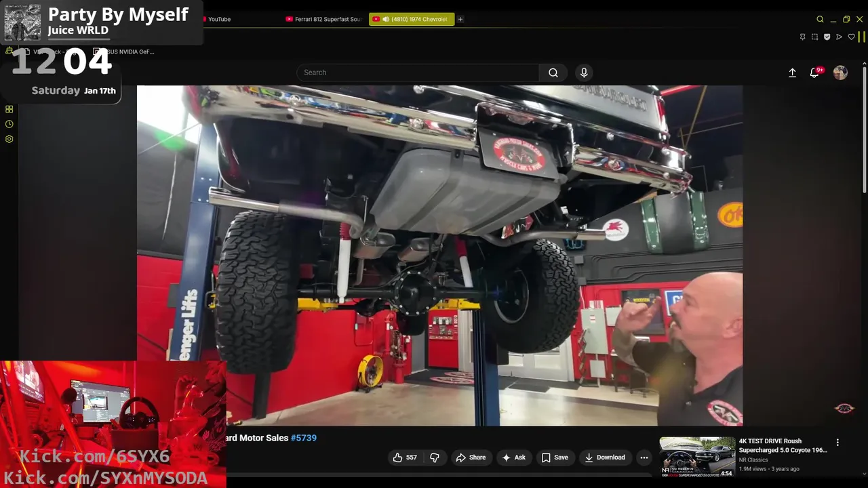Click the Party By Myself album art
This screenshot has width=868, height=488.
point(22,22)
